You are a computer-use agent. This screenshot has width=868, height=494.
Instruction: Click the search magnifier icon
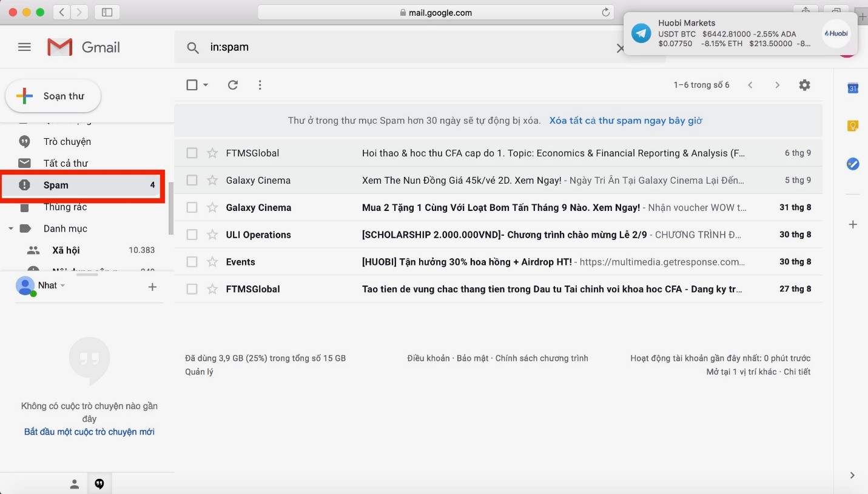tap(193, 48)
